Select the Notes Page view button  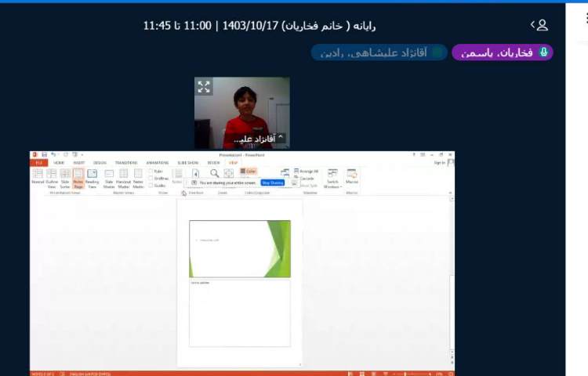[78, 179]
